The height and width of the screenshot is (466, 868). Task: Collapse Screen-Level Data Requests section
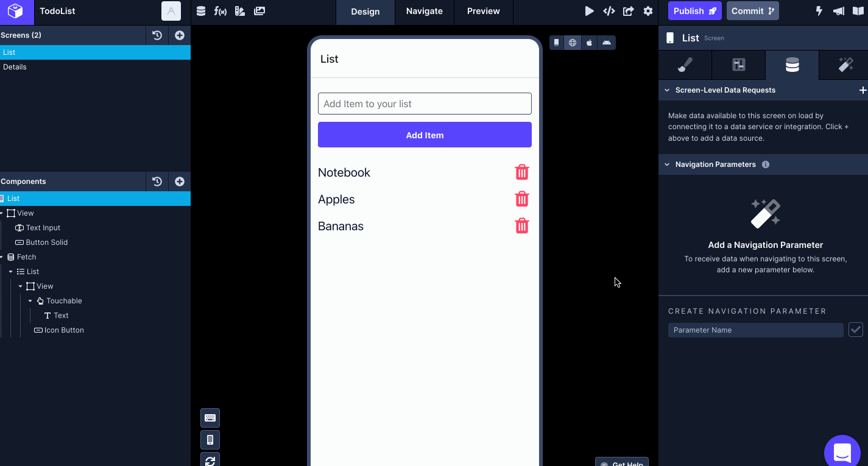pyautogui.click(x=667, y=90)
